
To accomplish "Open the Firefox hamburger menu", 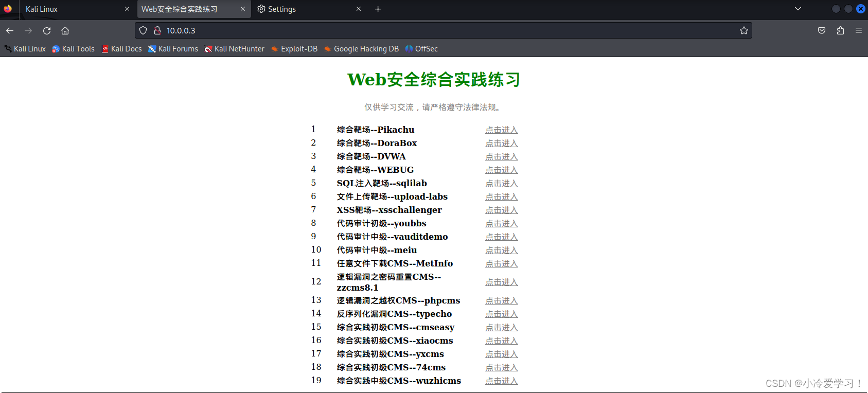I will point(859,30).
